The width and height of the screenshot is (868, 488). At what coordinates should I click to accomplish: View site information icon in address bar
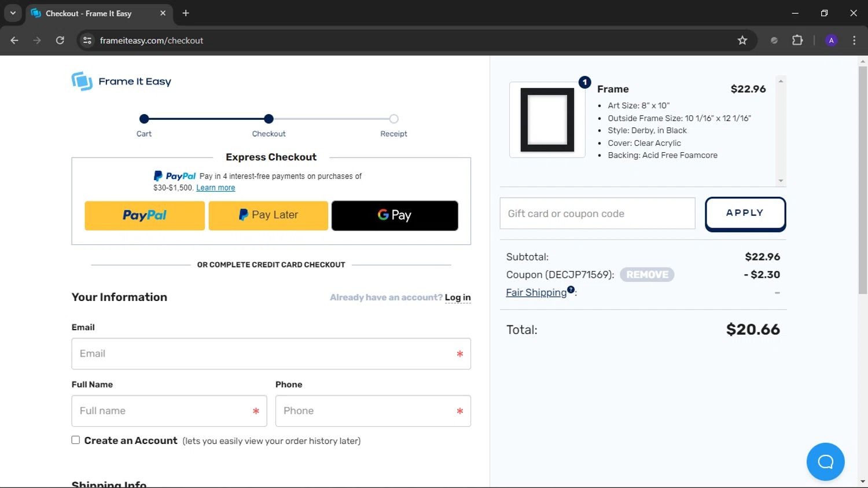pyautogui.click(x=87, y=41)
